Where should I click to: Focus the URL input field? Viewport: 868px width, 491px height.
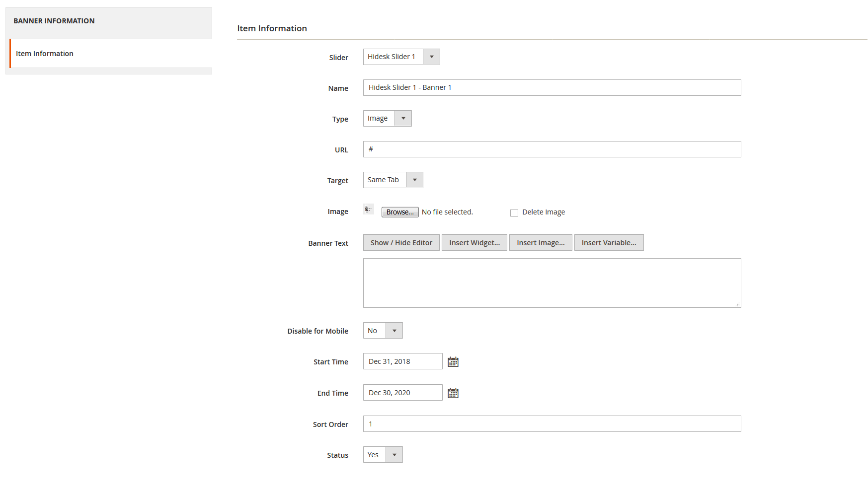[552, 149]
